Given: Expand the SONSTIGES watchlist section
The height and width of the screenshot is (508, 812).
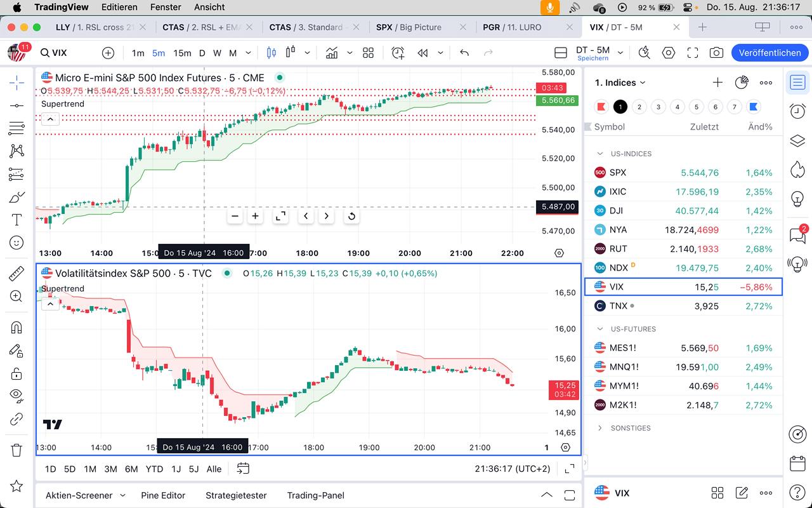Looking at the screenshot, I should [600, 428].
